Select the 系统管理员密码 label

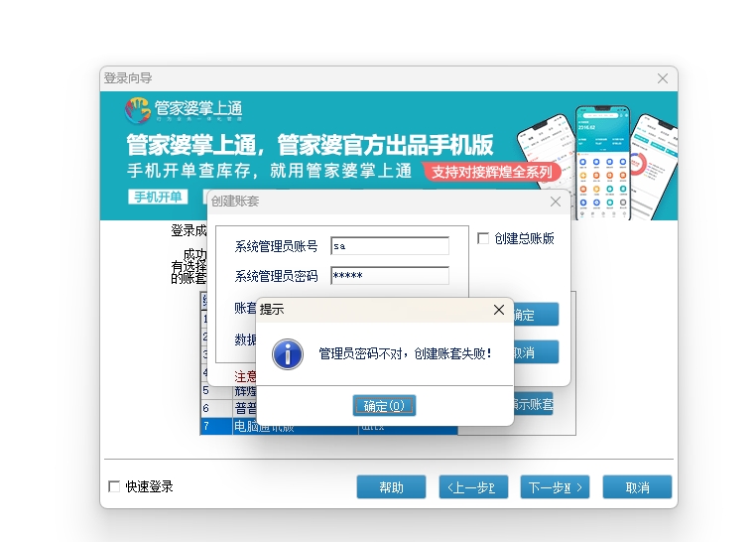276,276
